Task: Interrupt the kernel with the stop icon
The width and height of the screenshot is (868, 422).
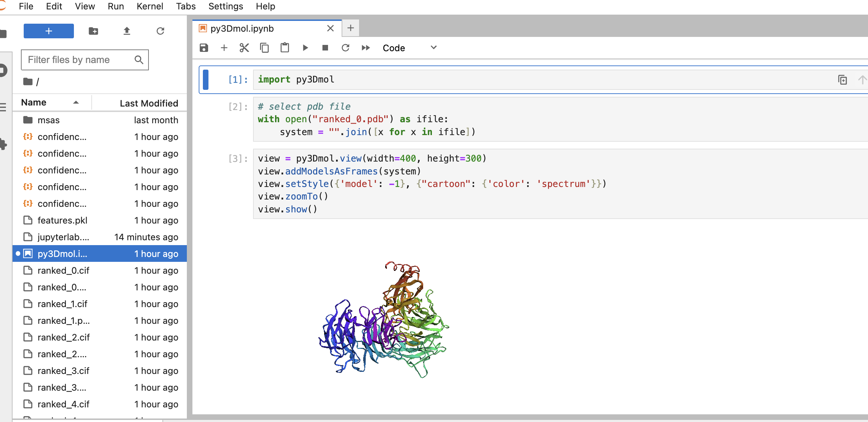Action: click(325, 48)
